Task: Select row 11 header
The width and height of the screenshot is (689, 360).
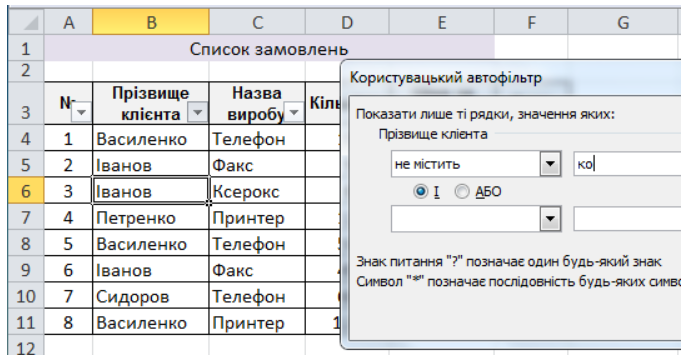Action: coord(26,322)
